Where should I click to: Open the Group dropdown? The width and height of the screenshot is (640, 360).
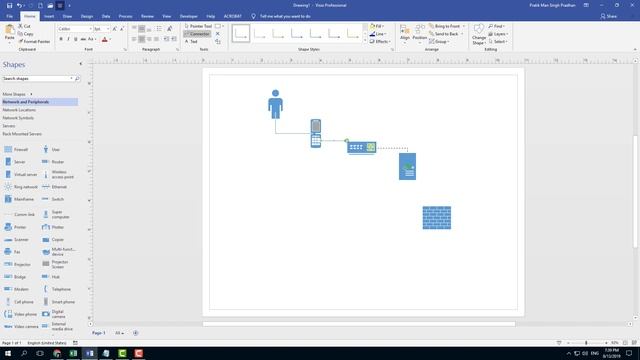point(439,42)
